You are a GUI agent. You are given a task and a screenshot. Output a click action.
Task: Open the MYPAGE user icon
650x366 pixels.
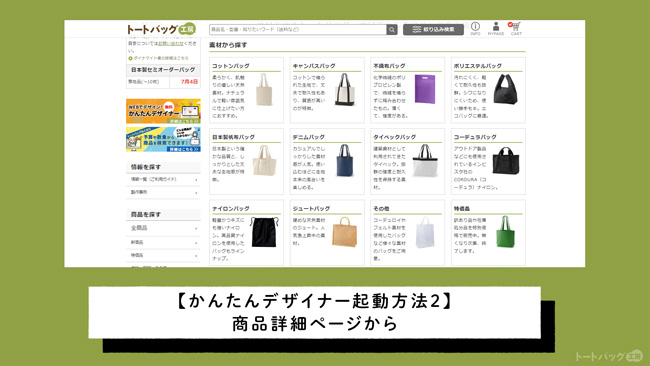point(495,29)
